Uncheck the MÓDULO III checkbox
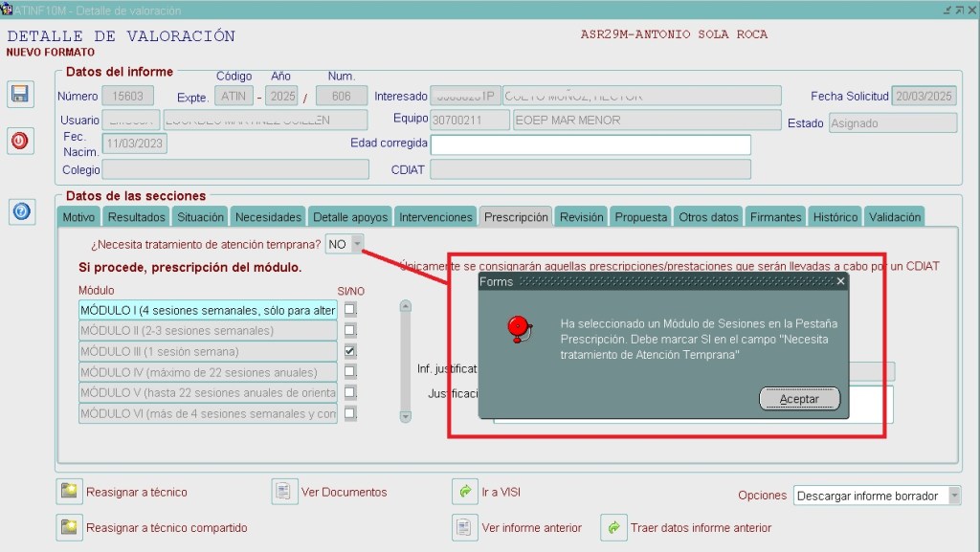The width and height of the screenshot is (980, 552). coord(350,351)
